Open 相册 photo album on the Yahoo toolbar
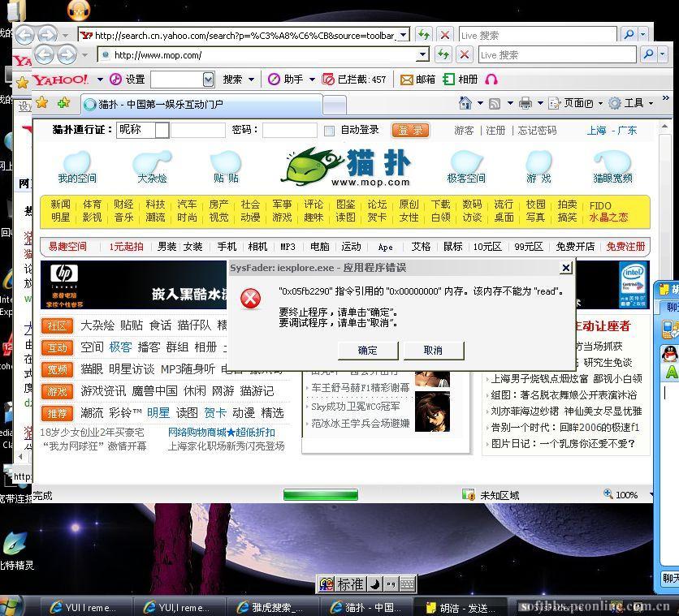This screenshot has width=679, height=616. pyautogui.click(x=461, y=80)
